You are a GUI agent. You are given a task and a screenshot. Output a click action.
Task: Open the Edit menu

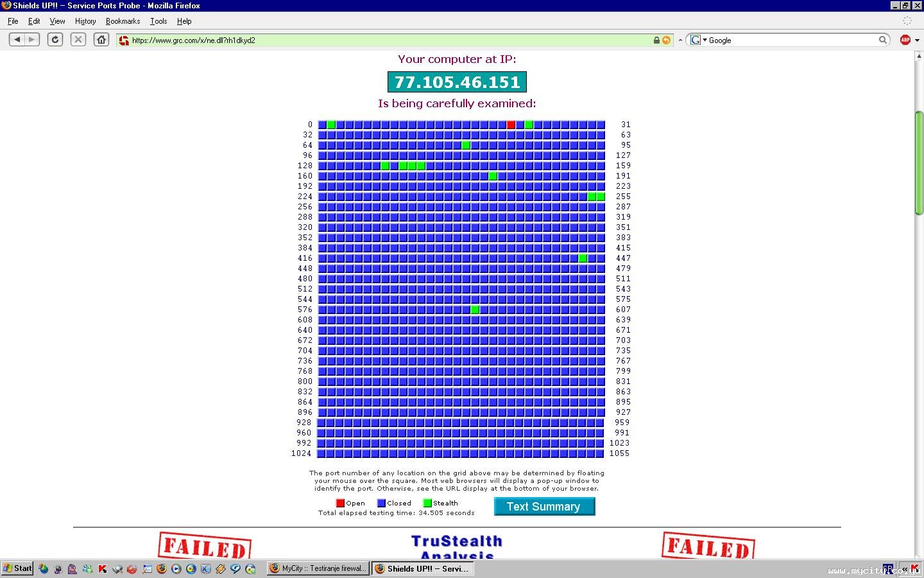coord(34,21)
